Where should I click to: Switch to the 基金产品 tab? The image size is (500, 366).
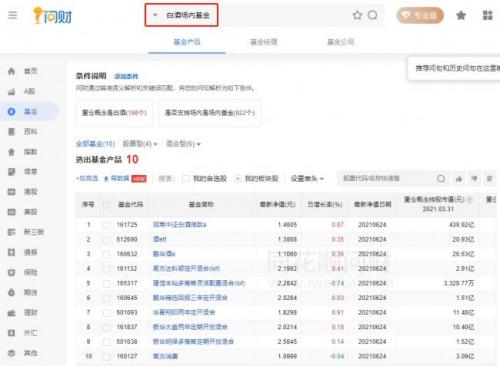click(187, 42)
